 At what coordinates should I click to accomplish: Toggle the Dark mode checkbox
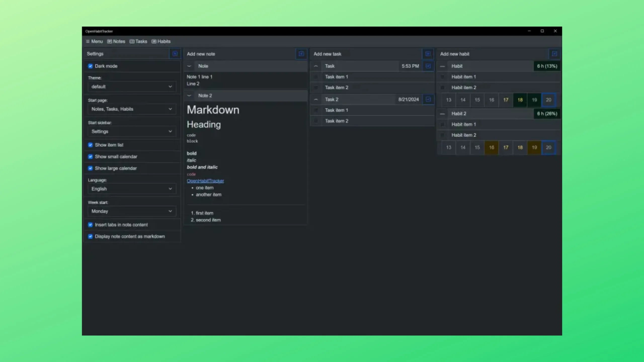[x=90, y=66]
